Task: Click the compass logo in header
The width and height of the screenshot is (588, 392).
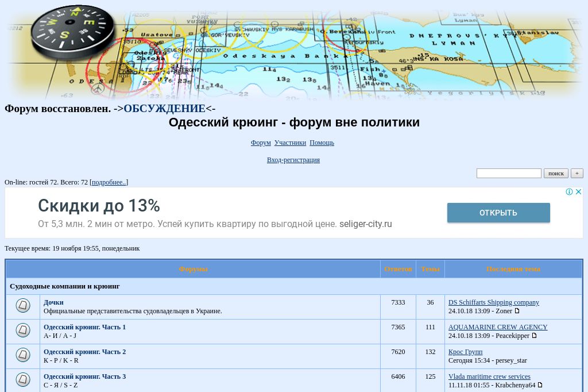Action: (x=72, y=32)
